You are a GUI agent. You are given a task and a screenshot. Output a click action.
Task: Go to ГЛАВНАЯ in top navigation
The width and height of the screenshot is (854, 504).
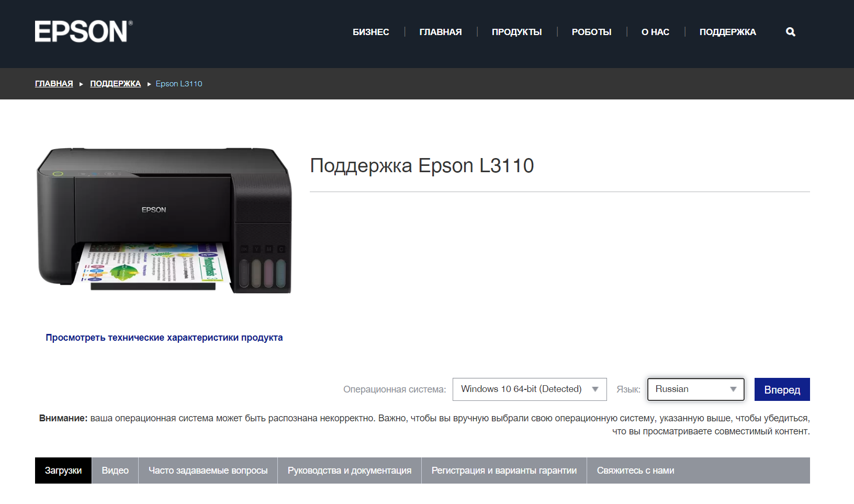[x=441, y=32]
